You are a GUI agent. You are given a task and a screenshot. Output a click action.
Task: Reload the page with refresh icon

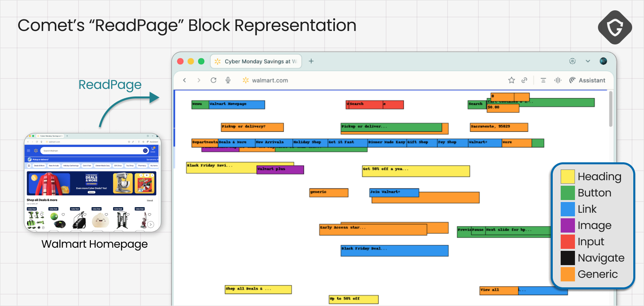[213, 80]
